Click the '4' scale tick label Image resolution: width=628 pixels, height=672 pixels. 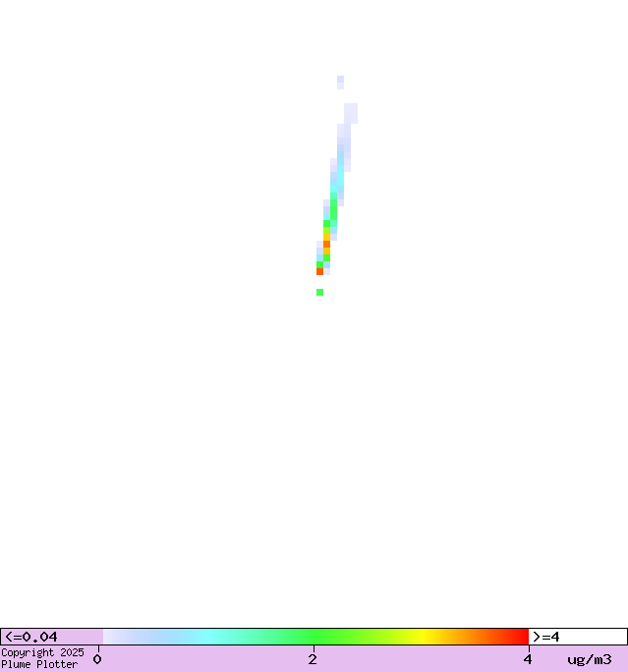click(x=528, y=659)
